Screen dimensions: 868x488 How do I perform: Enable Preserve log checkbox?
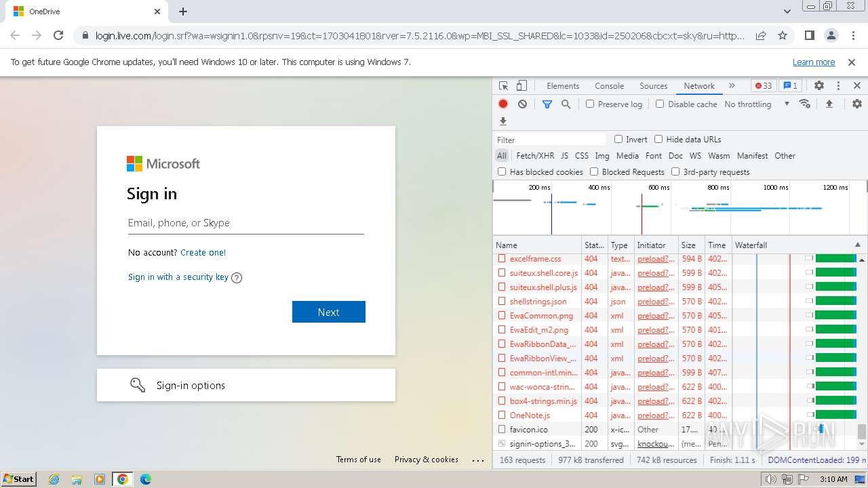[x=590, y=104]
